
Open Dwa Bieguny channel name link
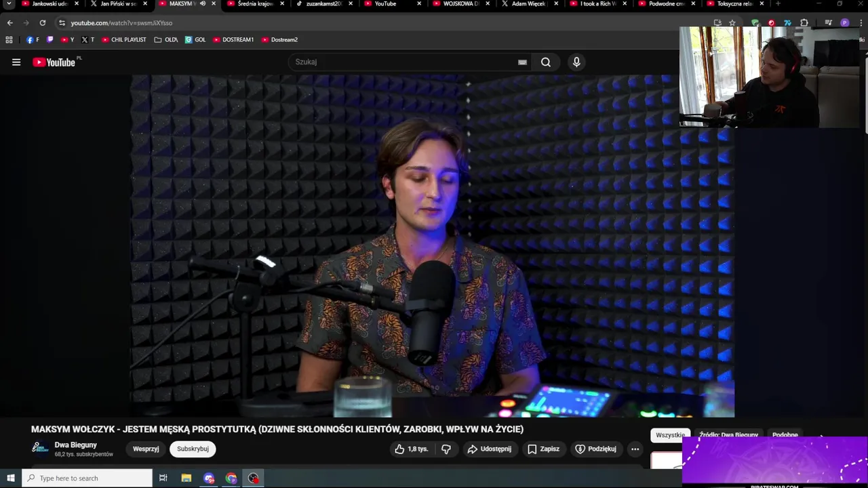75,445
